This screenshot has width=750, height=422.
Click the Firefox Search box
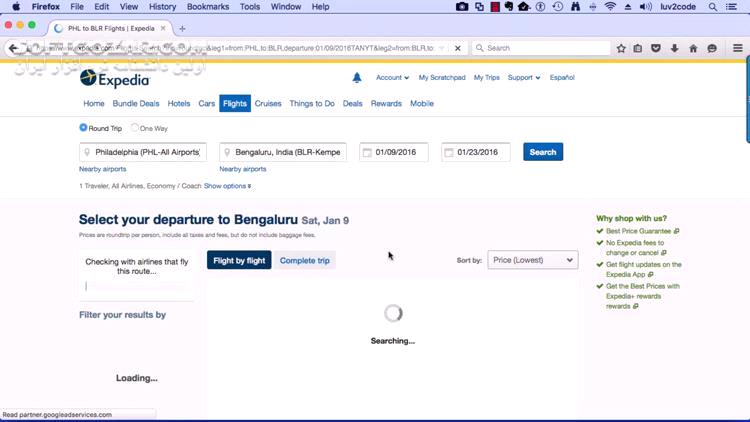[x=541, y=48]
